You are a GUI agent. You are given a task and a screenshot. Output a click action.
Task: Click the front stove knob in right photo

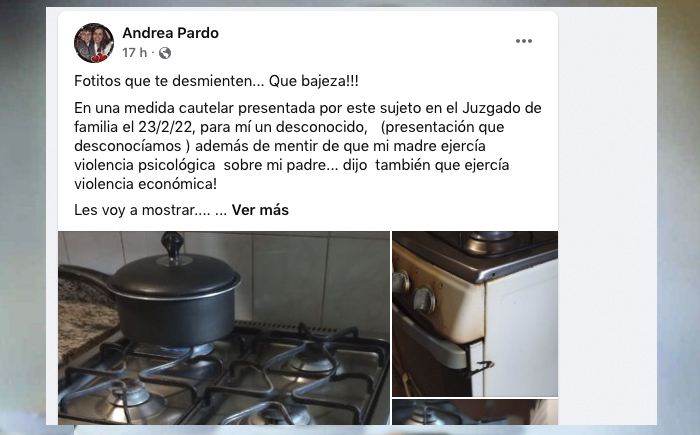click(x=425, y=299)
